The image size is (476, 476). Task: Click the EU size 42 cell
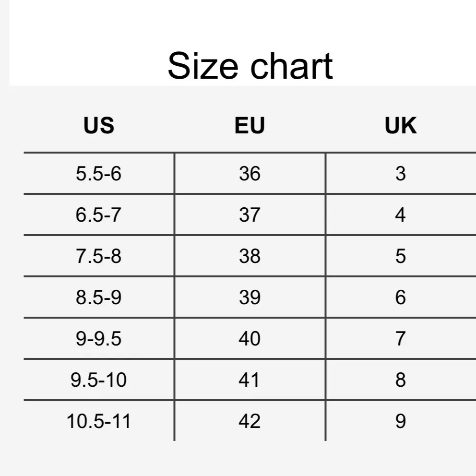[x=250, y=421]
